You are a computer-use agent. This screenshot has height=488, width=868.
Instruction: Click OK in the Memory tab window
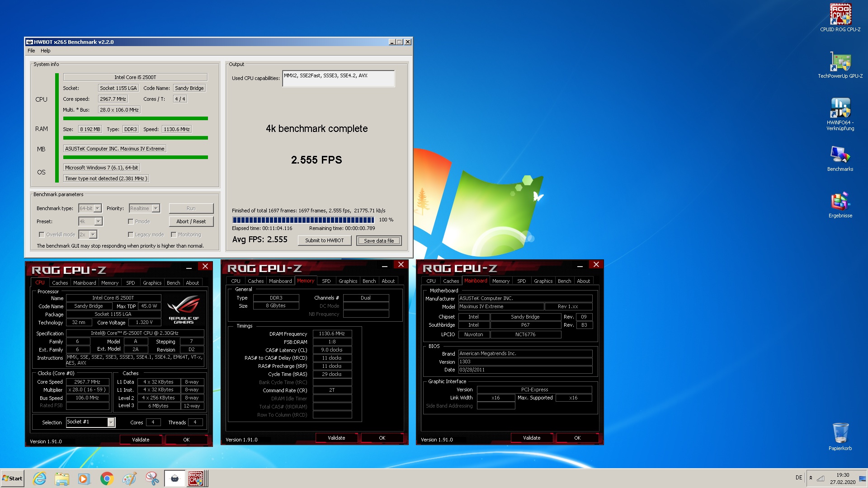coord(382,438)
